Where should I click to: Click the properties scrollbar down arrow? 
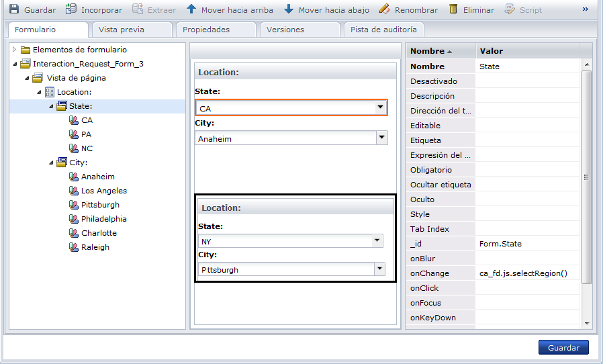point(586,324)
